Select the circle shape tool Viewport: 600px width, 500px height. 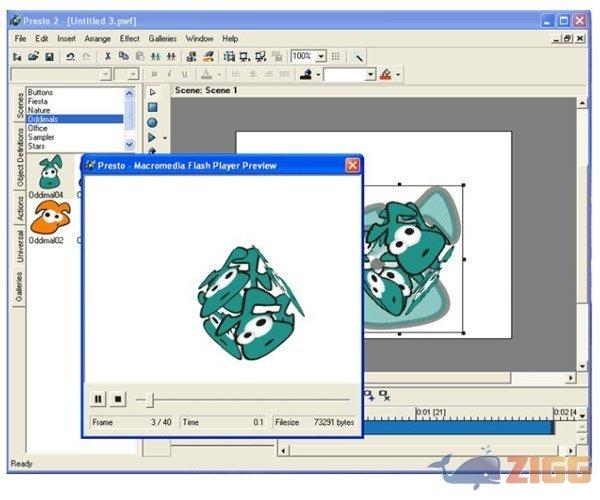[x=152, y=122]
